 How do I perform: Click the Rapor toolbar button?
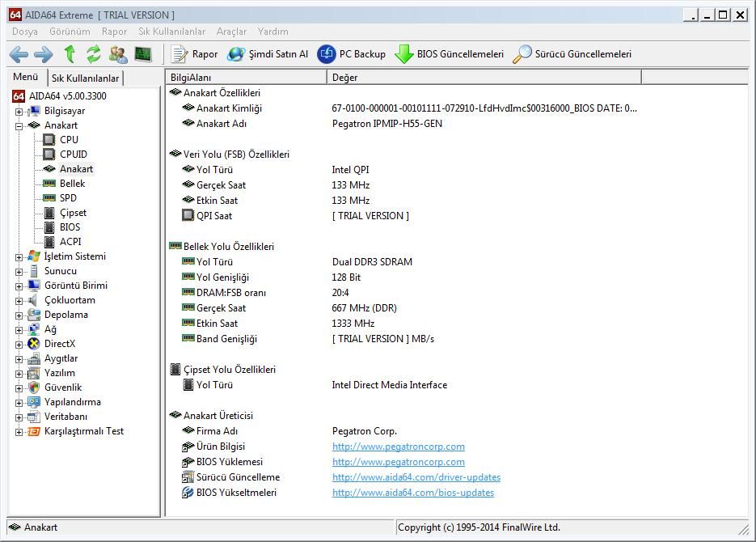194,54
